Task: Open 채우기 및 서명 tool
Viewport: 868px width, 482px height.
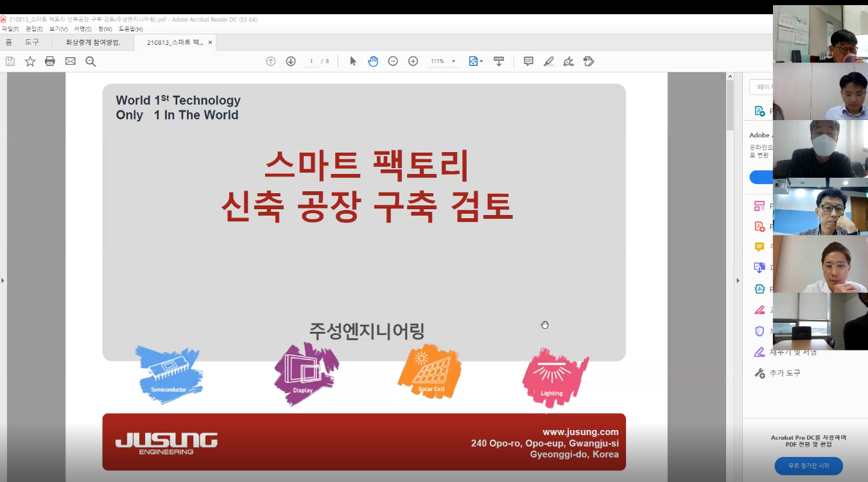Action: (x=785, y=352)
